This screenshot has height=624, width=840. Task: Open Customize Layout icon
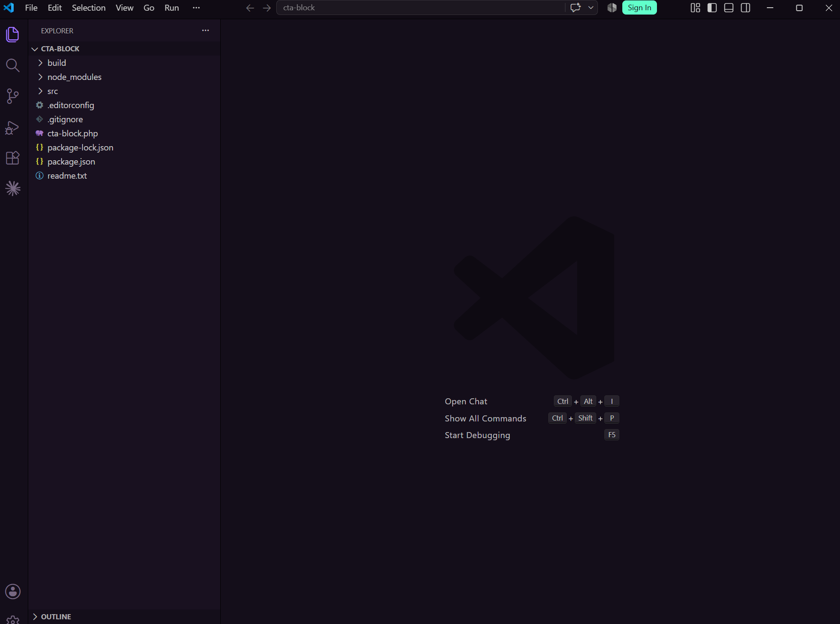click(x=695, y=8)
